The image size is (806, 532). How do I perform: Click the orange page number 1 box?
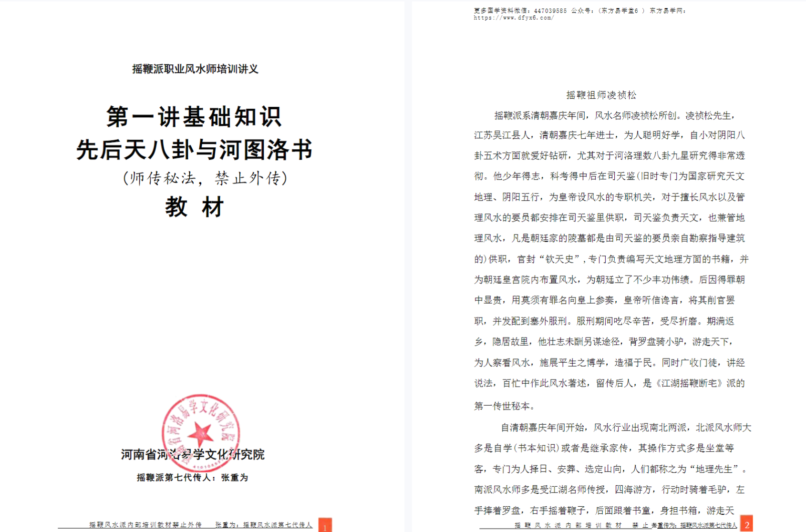(325, 525)
